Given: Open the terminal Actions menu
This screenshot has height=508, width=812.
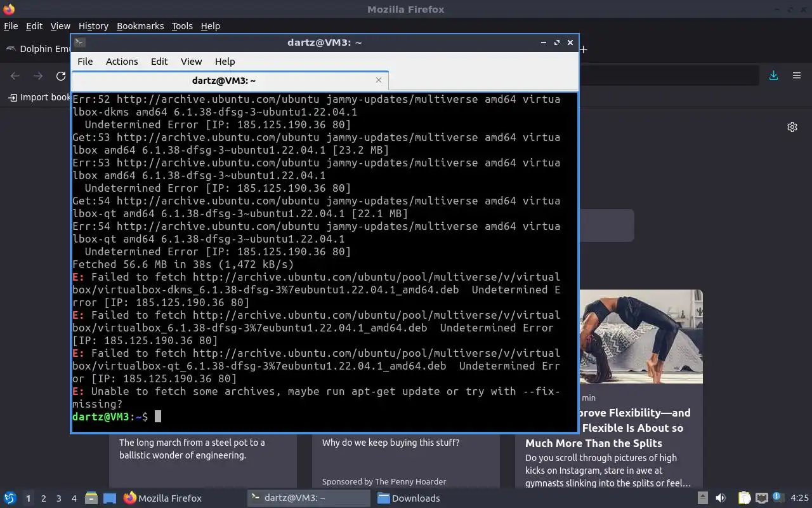Looking at the screenshot, I should click(122, 62).
